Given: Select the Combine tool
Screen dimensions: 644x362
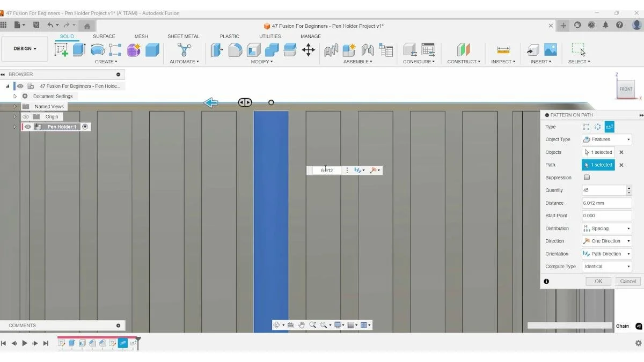Looking at the screenshot, I should tap(272, 50).
